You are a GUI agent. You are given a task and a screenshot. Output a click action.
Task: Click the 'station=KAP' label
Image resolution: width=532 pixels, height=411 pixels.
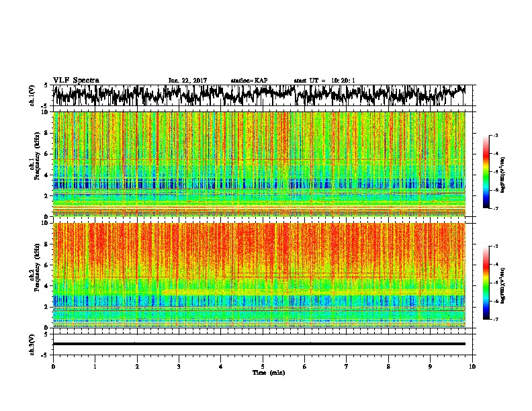point(249,81)
